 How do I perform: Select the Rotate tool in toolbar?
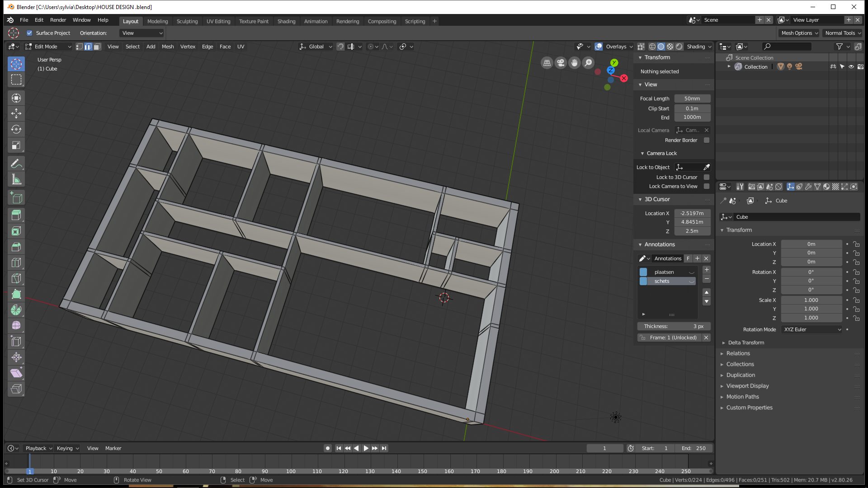16,129
